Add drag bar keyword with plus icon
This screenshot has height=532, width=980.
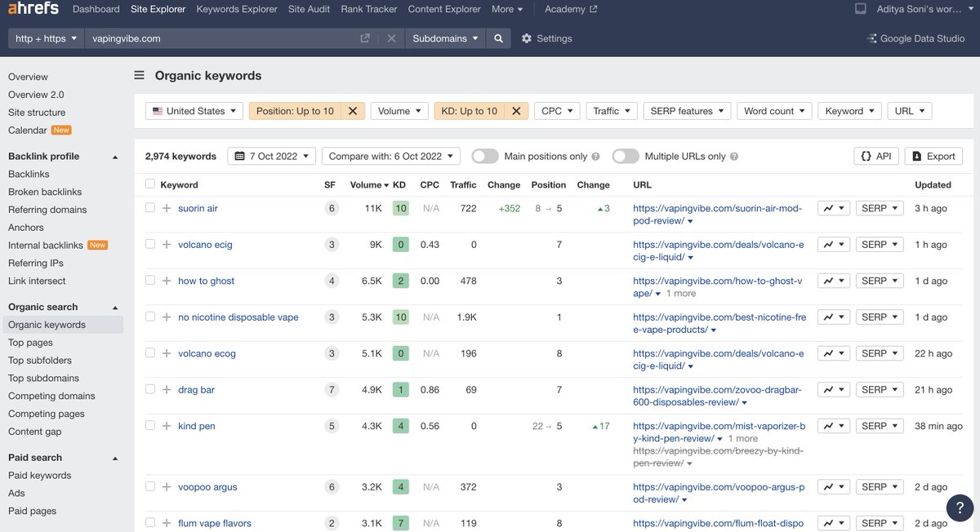click(x=167, y=389)
